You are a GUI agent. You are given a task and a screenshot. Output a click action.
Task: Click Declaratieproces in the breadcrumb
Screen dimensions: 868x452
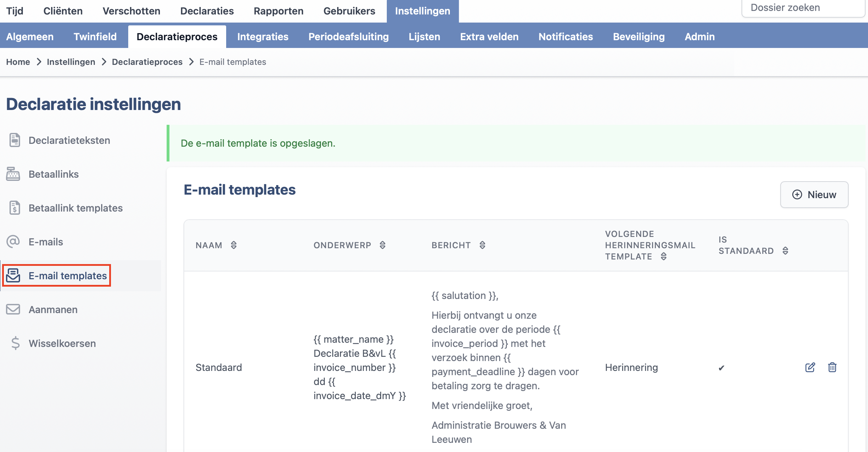coord(147,62)
